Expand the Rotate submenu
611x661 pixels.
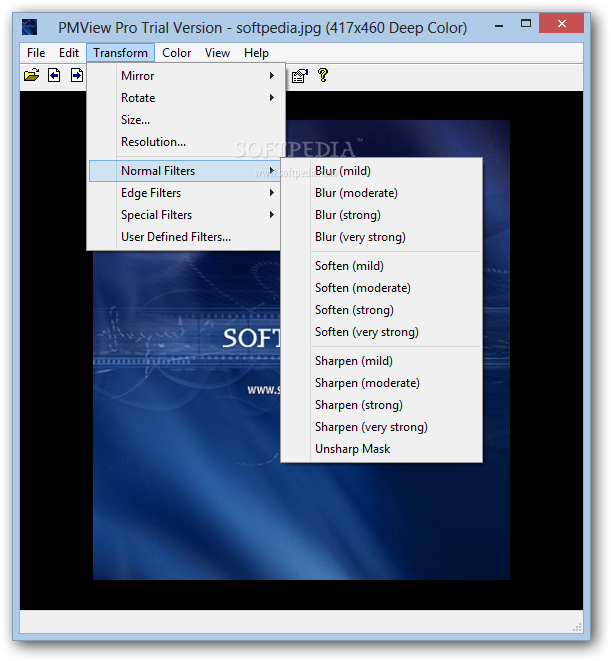(x=186, y=98)
